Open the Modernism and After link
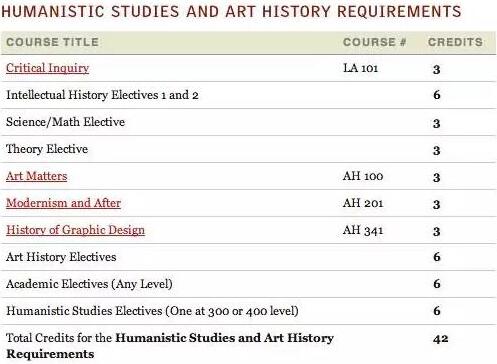 pyautogui.click(x=63, y=203)
